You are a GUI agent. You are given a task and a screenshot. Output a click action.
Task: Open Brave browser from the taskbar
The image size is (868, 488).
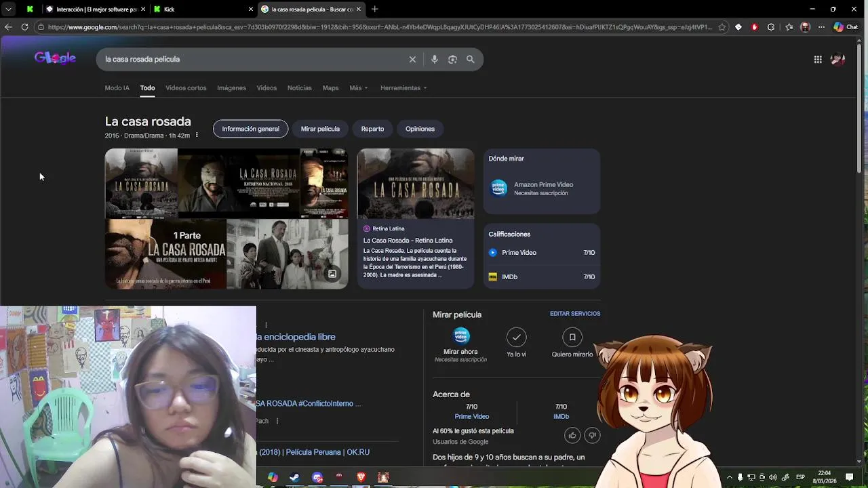pos(361,477)
